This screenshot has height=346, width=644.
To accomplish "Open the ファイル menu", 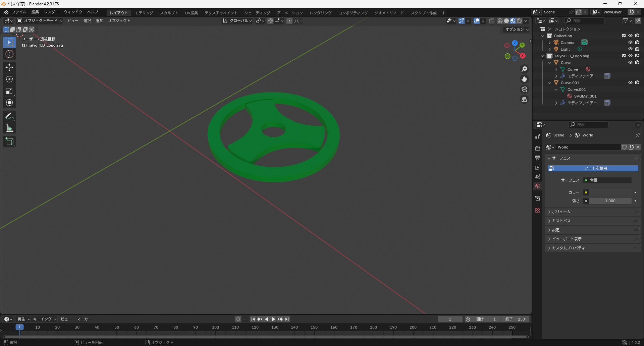I will (x=19, y=12).
